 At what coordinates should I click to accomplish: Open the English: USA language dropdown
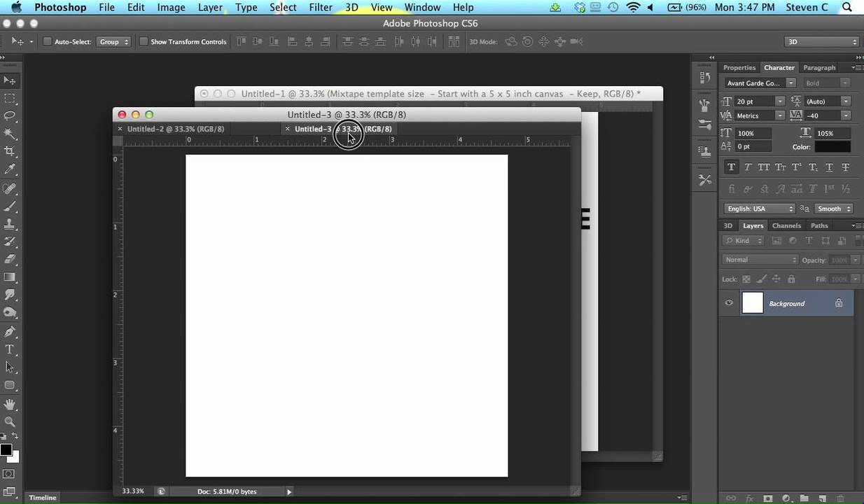click(760, 209)
